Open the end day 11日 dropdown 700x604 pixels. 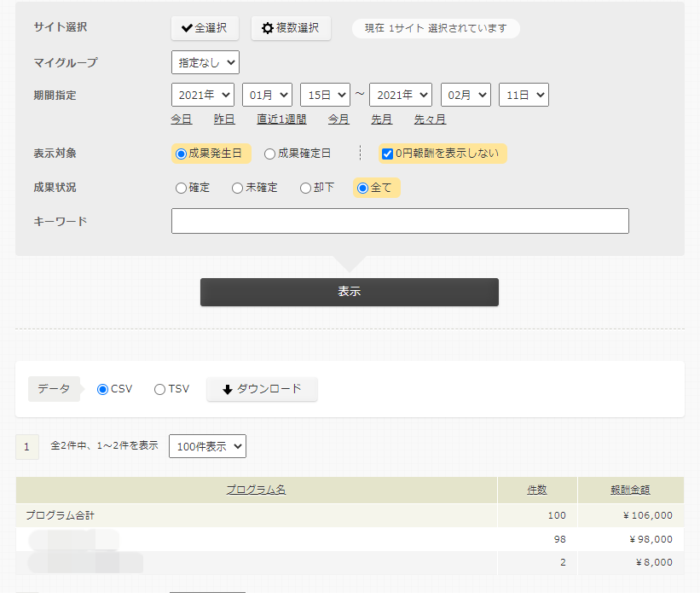524,95
